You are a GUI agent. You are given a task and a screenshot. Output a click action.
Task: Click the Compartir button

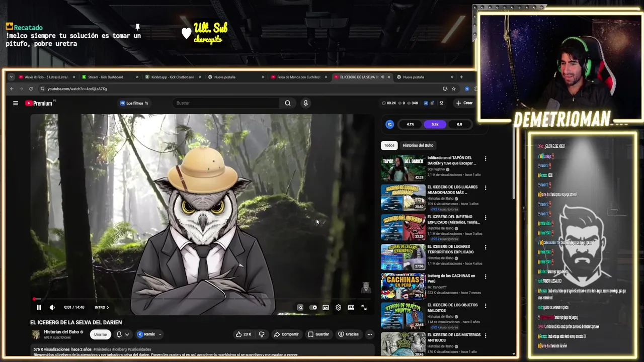click(x=286, y=334)
